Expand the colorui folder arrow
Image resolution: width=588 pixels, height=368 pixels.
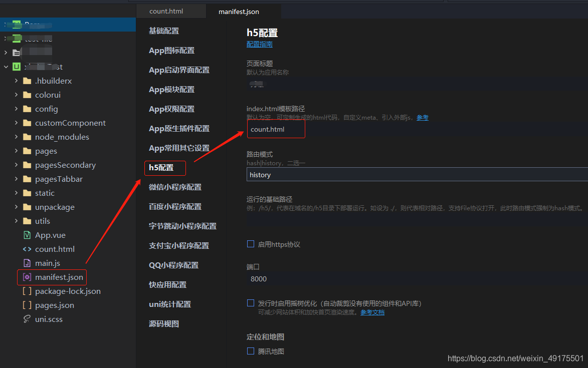(x=16, y=95)
